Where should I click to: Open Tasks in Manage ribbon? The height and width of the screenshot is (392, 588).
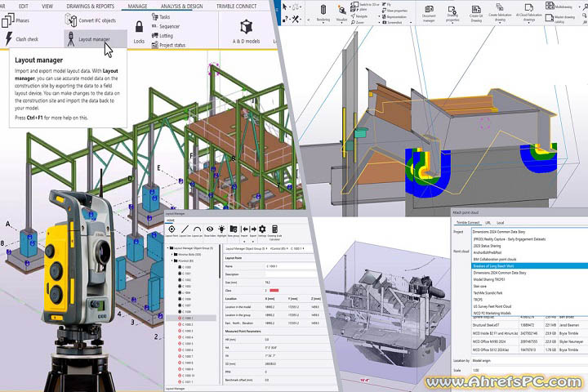pos(161,16)
